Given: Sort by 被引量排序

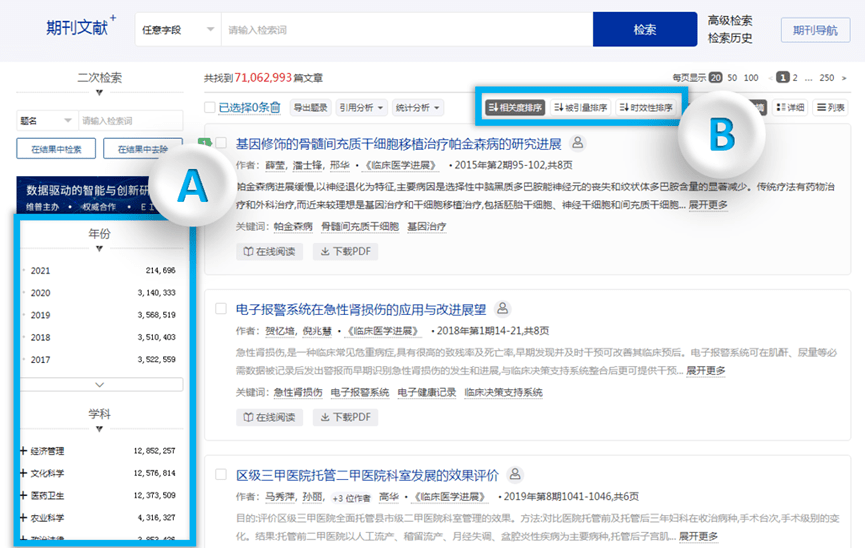Looking at the screenshot, I should click(x=580, y=107).
